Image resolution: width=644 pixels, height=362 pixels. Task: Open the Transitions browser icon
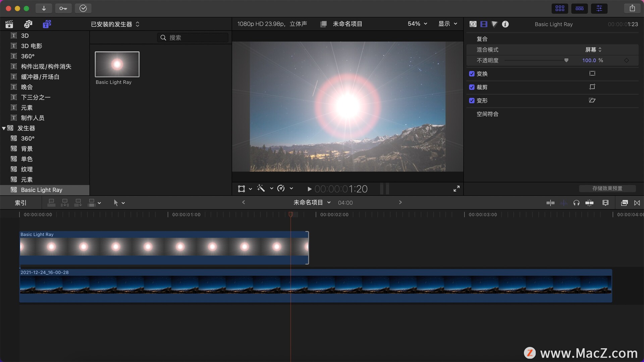pyautogui.click(x=637, y=203)
